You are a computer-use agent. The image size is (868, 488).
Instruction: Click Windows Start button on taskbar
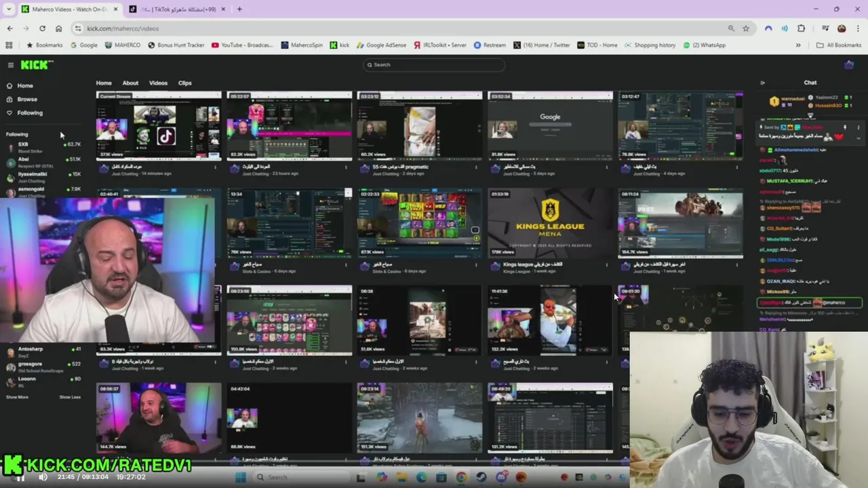tap(241, 477)
